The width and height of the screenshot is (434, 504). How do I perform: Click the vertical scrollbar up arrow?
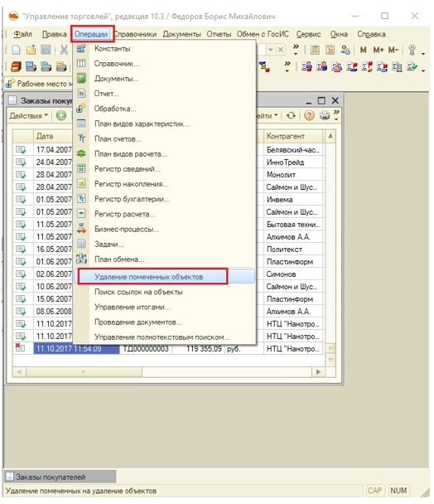click(330, 137)
